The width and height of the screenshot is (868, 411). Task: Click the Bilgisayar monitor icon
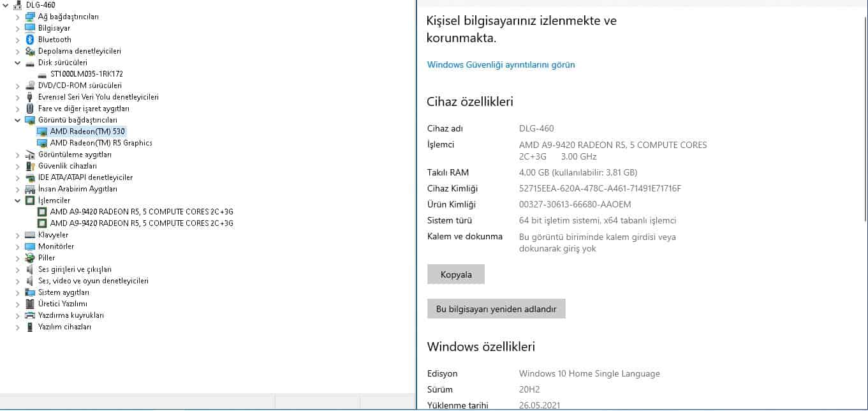coord(29,28)
